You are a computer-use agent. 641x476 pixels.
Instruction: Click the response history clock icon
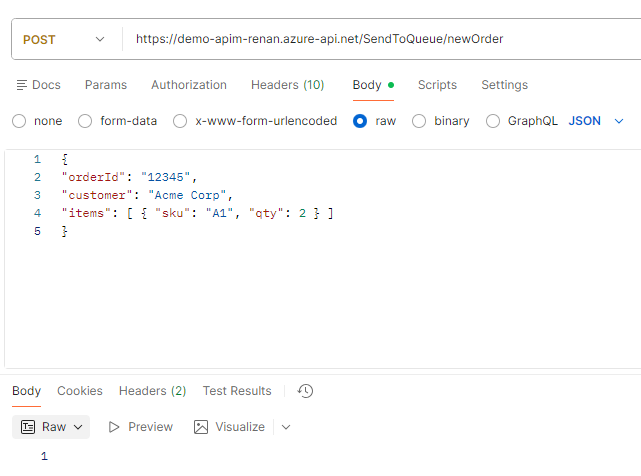pyautogui.click(x=306, y=391)
